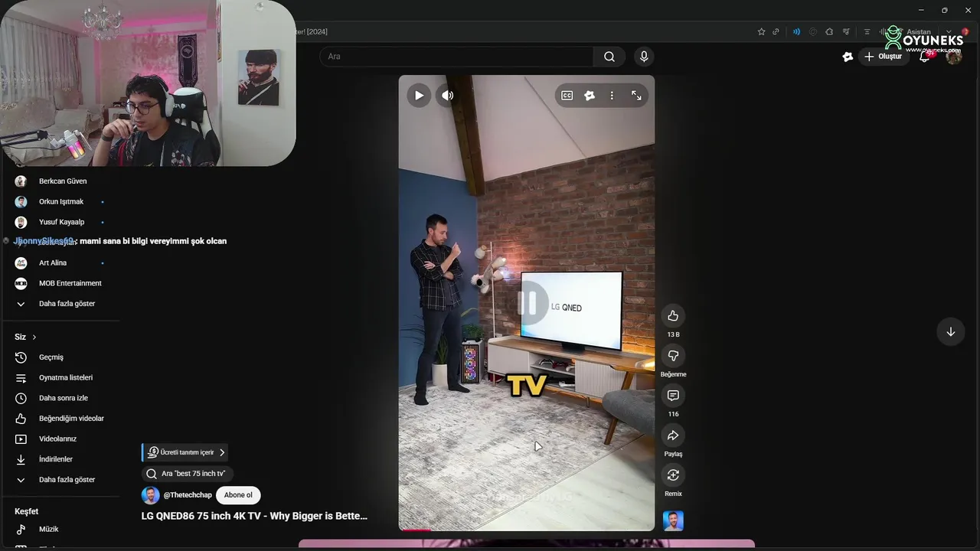Subscribe with the Abone ol button

tap(238, 495)
